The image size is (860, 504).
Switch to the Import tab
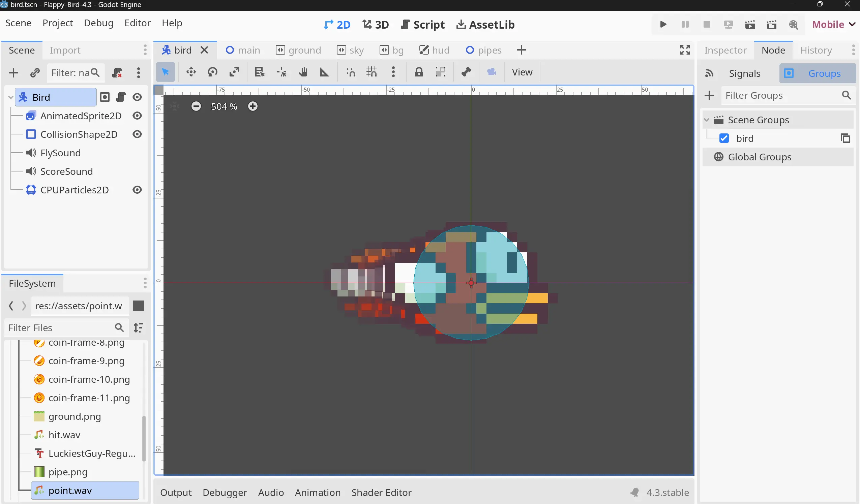click(65, 50)
